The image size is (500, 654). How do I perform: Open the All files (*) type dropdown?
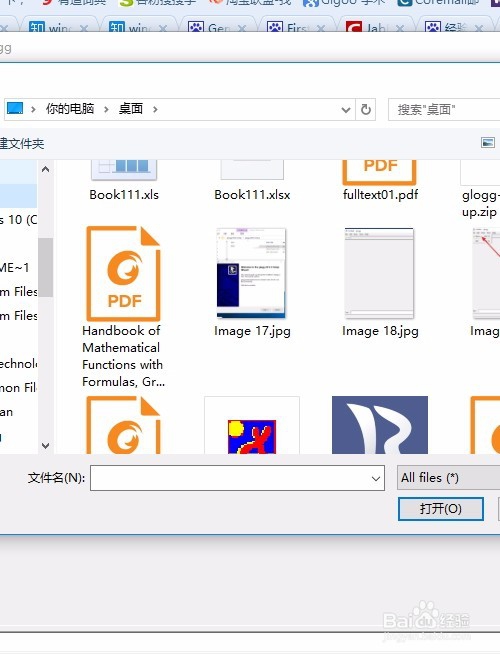point(448,478)
